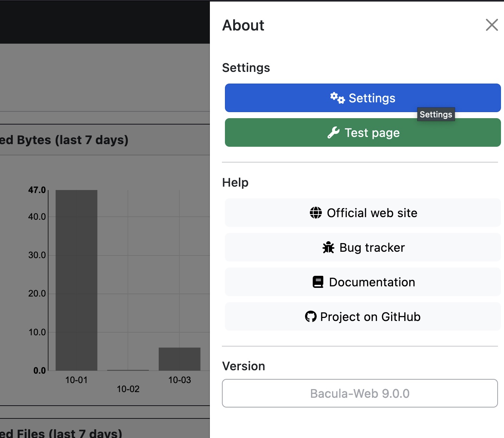Click the gears icon on Settings button
The height and width of the screenshot is (438, 504).
click(337, 98)
